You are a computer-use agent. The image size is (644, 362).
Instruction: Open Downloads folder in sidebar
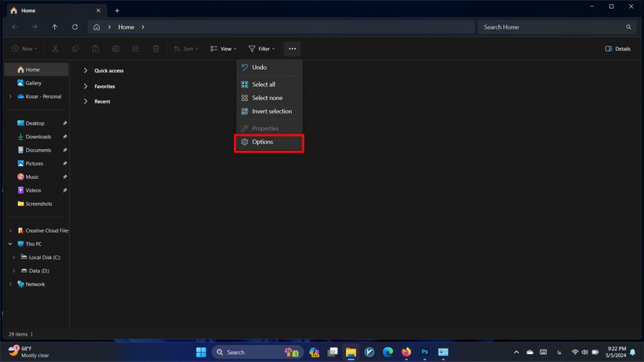click(x=38, y=137)
